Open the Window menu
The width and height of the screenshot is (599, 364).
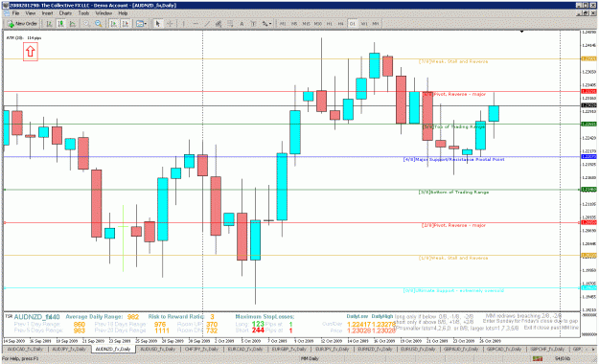coord(104,13)
